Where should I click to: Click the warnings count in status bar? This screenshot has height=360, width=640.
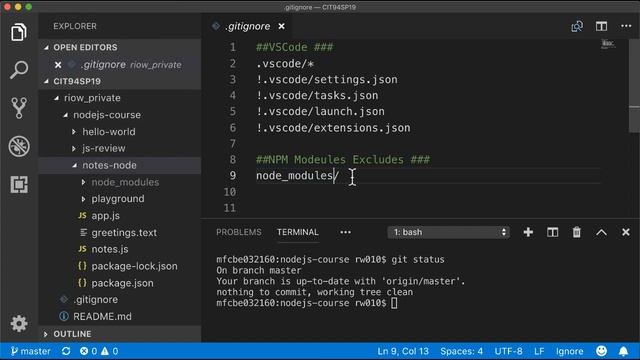[109, 351]
